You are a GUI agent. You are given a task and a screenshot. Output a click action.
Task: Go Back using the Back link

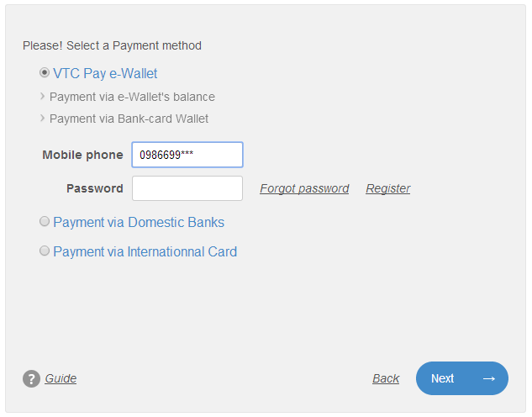click(386, 378)
